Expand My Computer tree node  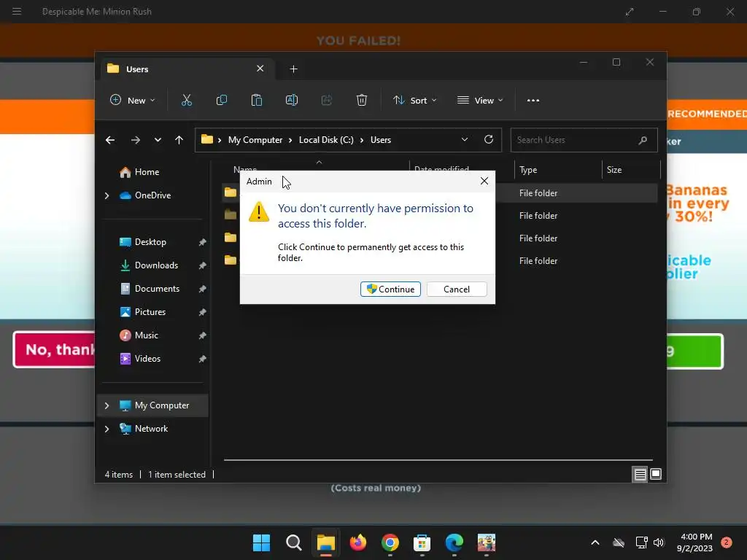(x=107, y=405)
